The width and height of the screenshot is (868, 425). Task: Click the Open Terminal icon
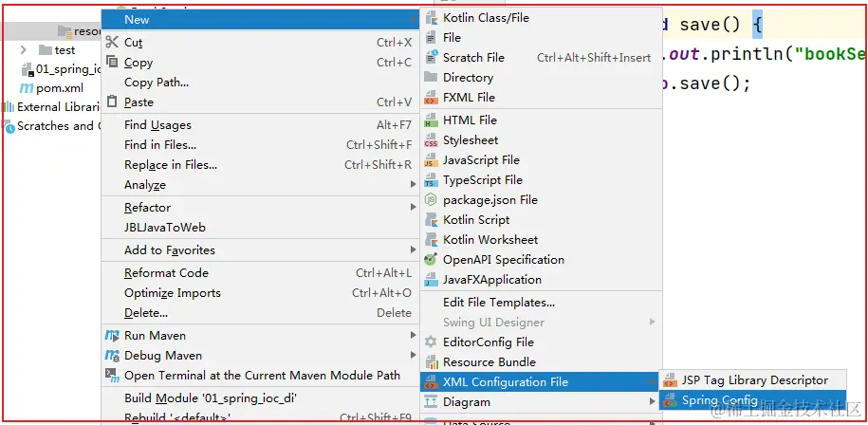pyautogui.click(x=112, y=376)
